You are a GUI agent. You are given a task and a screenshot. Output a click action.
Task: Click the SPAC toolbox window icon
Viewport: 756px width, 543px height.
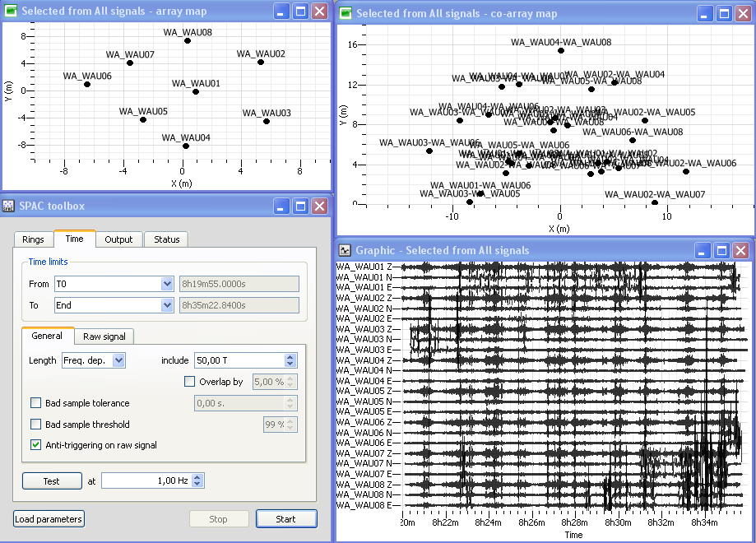pos(9,206)
